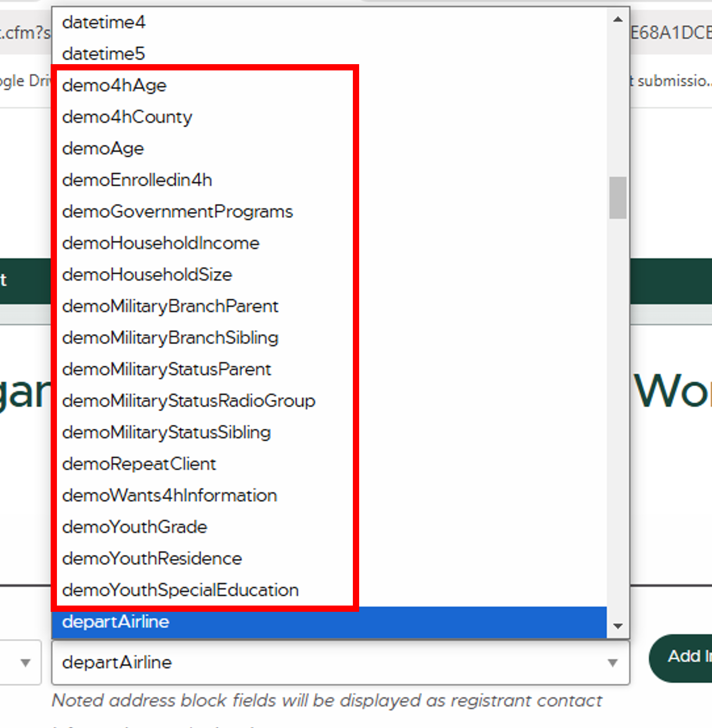Click the dropdown list scrollbar thumb
Viewport: 712px width, 728px height.
point(618,197)
